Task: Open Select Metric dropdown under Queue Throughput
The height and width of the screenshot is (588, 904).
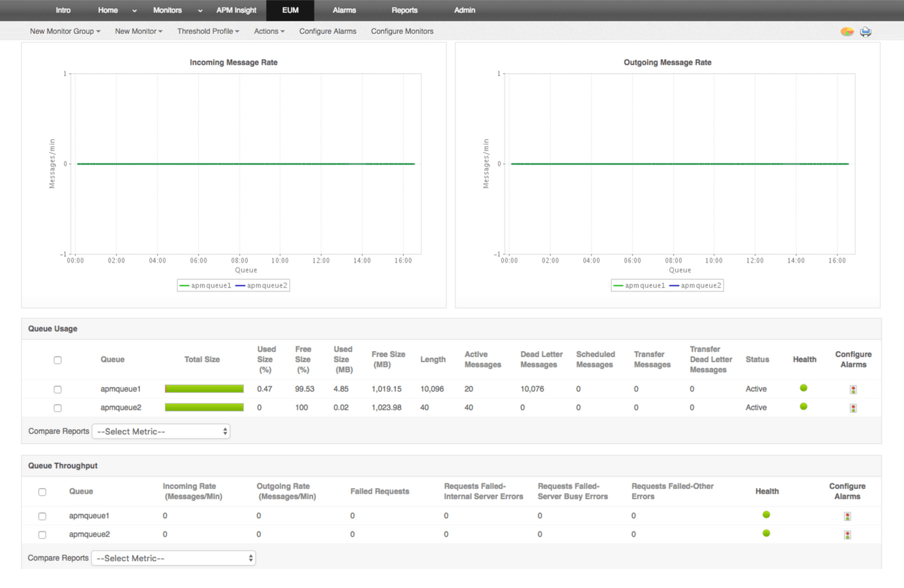Action: 173,558
